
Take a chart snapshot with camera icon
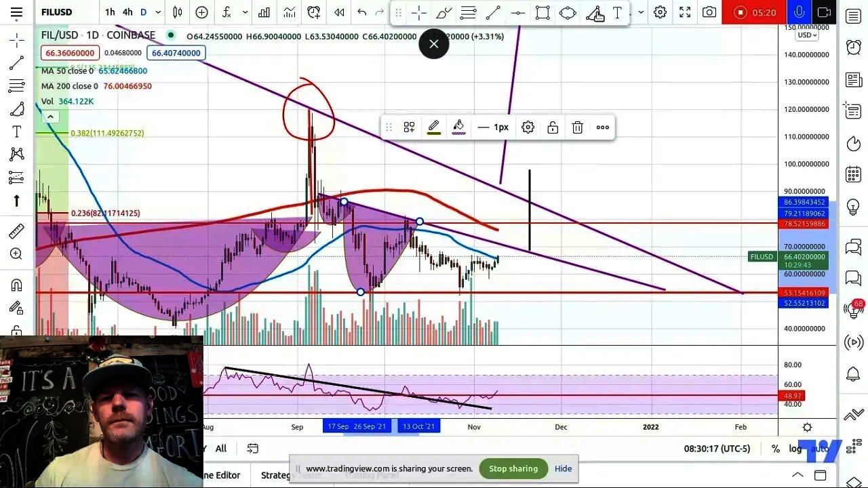tap(709, 12)
